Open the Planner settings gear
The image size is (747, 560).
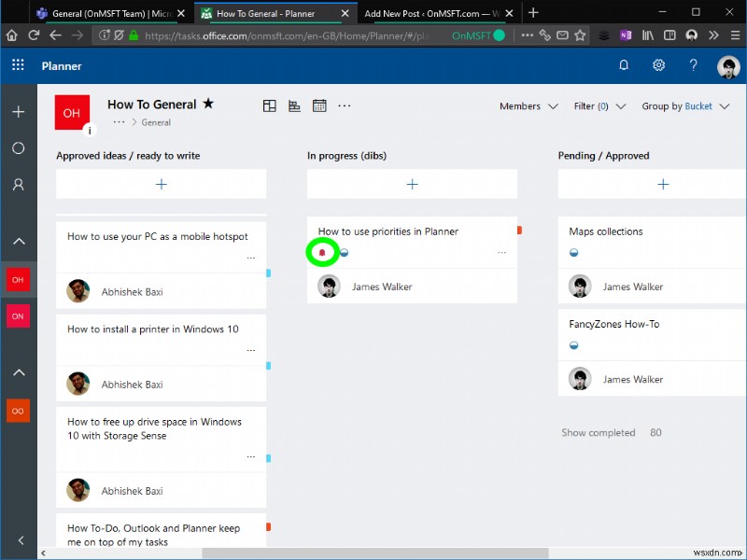point(659,66)
